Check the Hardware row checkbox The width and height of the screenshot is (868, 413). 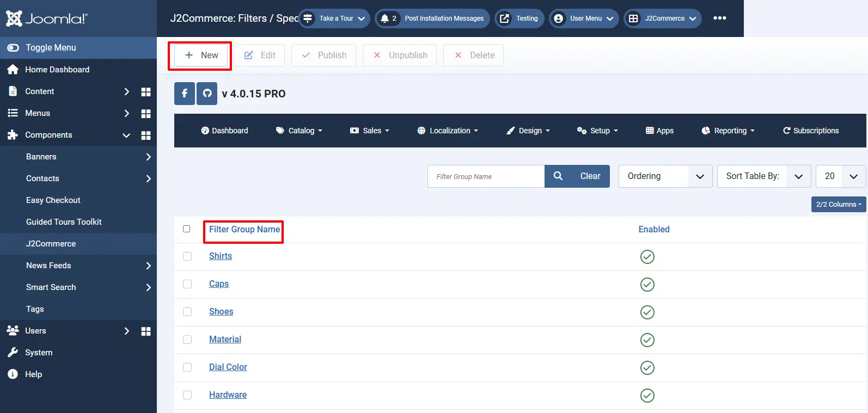pyautogui.click(x=187, y=395)
